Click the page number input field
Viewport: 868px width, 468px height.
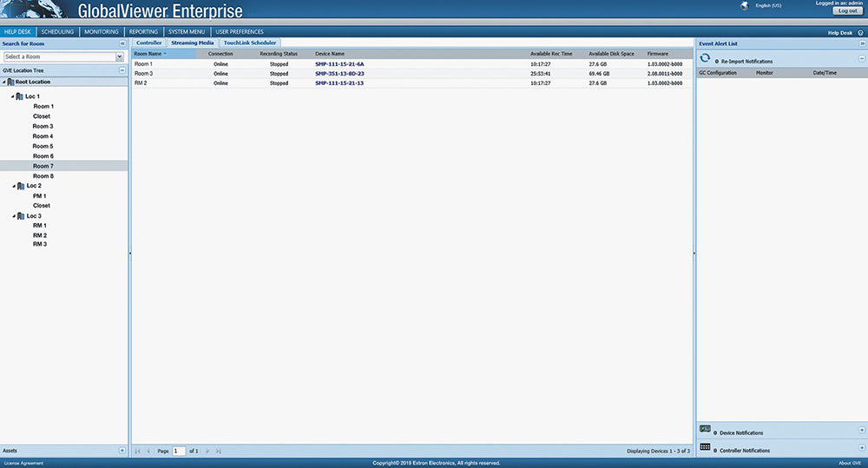179,452
